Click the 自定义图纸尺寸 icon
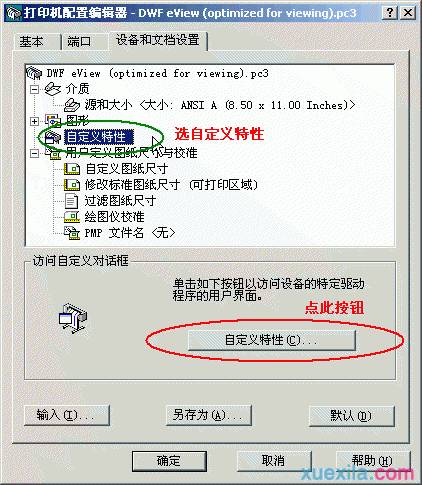The height and width of the screenshot is (485, 422). point(72,169)
